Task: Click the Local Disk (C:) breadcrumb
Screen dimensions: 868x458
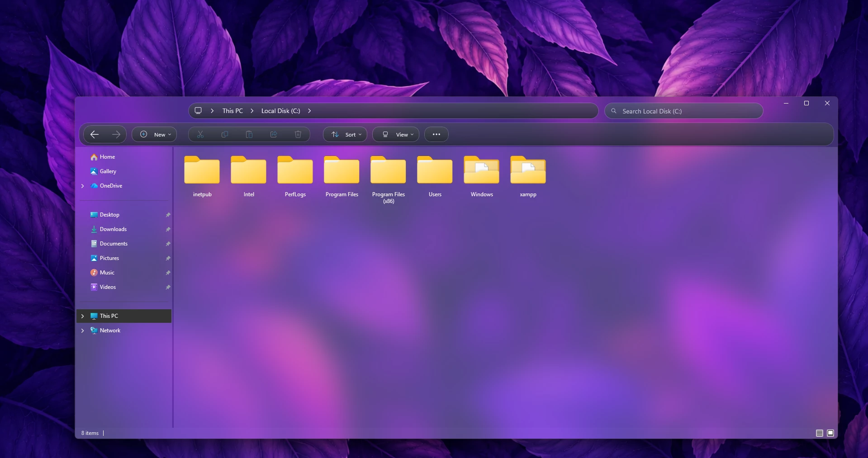Action: click(281, 111)
